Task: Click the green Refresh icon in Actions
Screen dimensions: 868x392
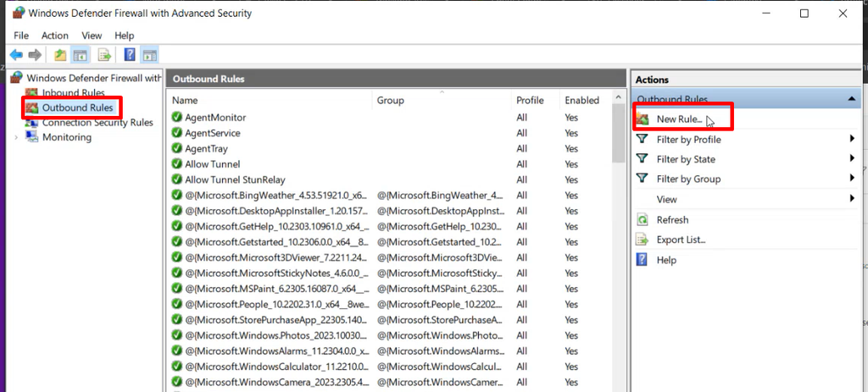Action: coord(643,219)
